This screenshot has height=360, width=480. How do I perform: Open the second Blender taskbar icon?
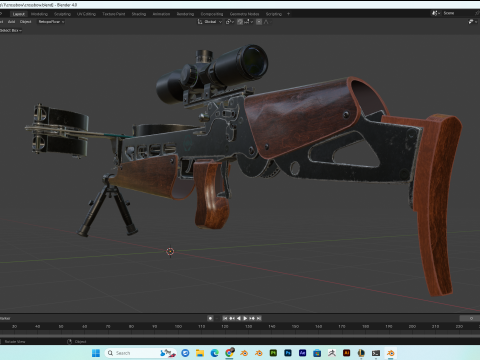[259, 353]
